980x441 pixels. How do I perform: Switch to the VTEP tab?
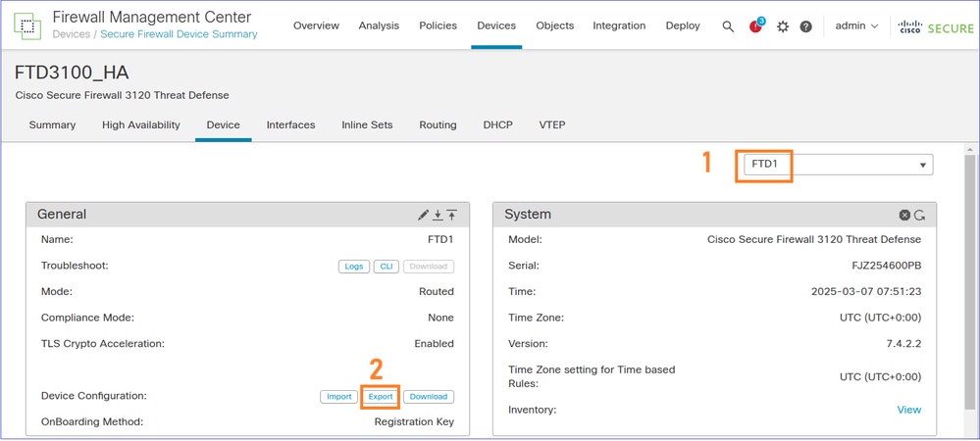pyautogui.click(x=552, y=124)
